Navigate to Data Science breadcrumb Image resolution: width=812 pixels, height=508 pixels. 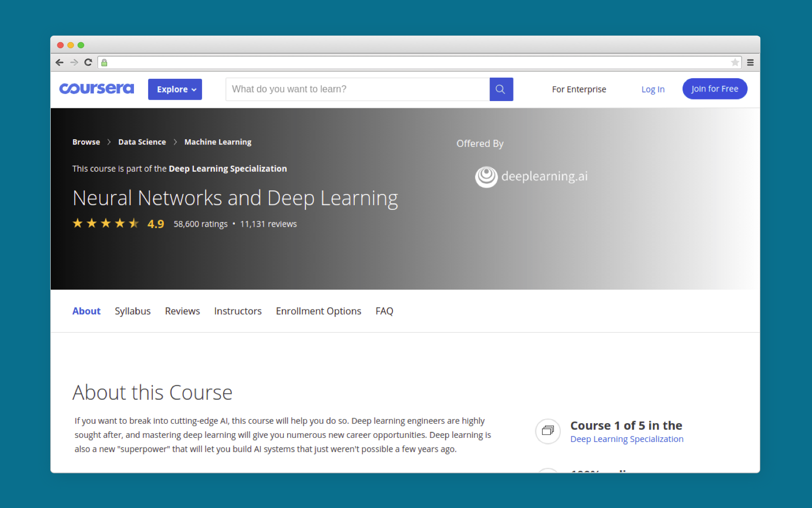pos(142,142)
